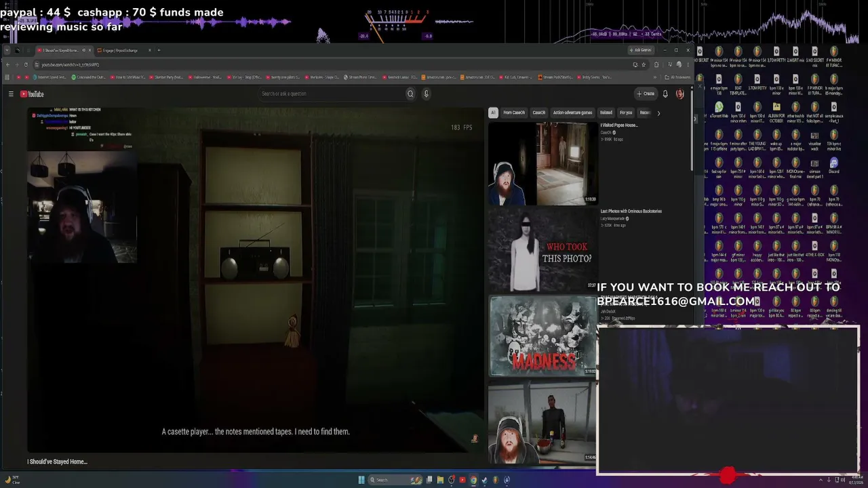Open YouTube notifications bell
Viewport: 868px width, 488px height.
tap(665, 94)
